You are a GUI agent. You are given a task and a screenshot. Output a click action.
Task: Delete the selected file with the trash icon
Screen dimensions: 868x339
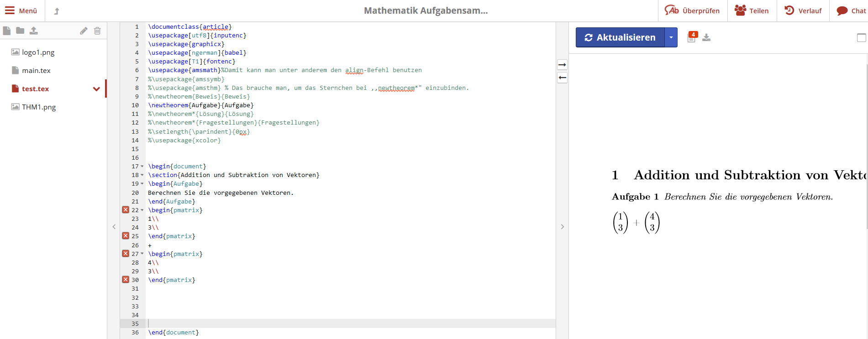(x=97, y=31)
